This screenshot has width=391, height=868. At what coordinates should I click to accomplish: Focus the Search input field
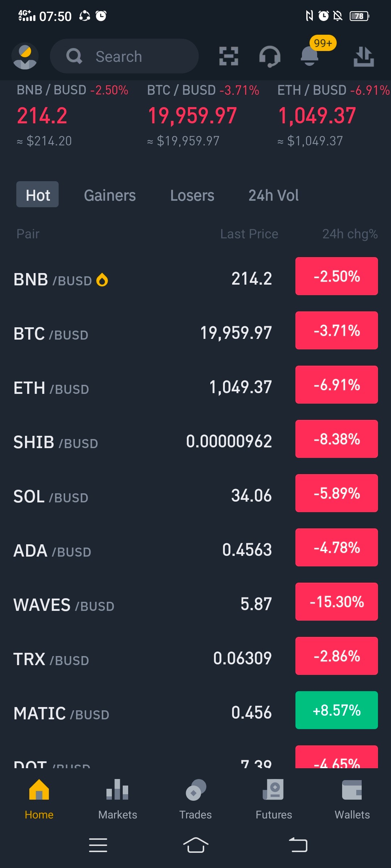point(124,56)
